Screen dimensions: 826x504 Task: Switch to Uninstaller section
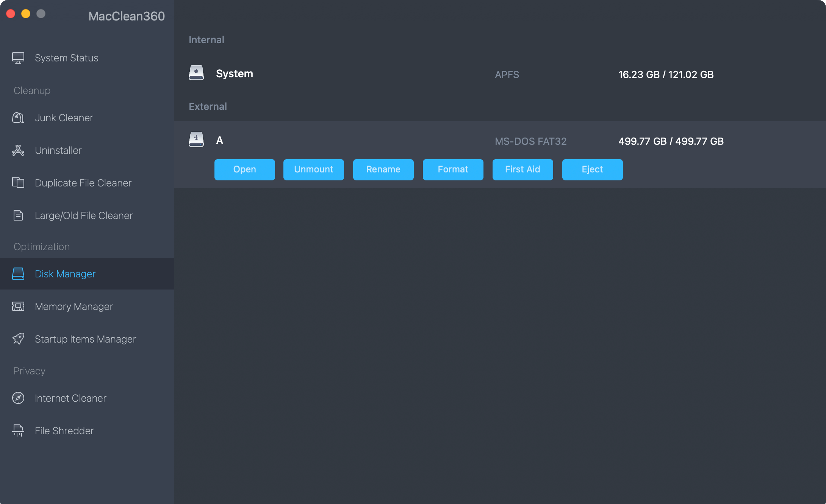click(x=87, y=150)
